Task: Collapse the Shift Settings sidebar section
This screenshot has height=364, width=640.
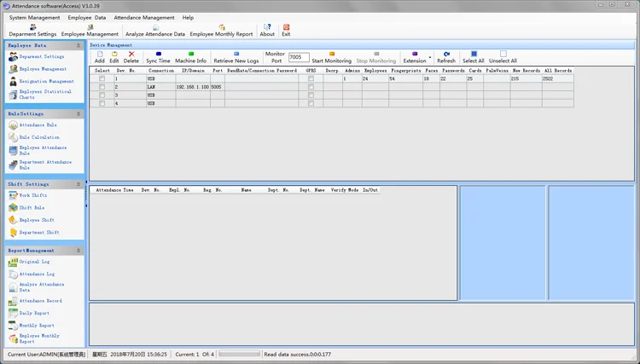Action: [79, 183]
